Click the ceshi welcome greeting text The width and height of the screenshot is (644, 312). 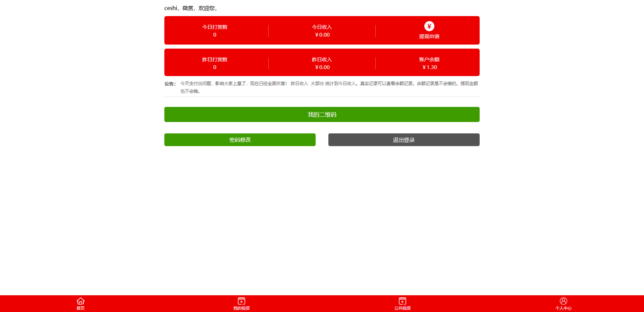(191, 8)
